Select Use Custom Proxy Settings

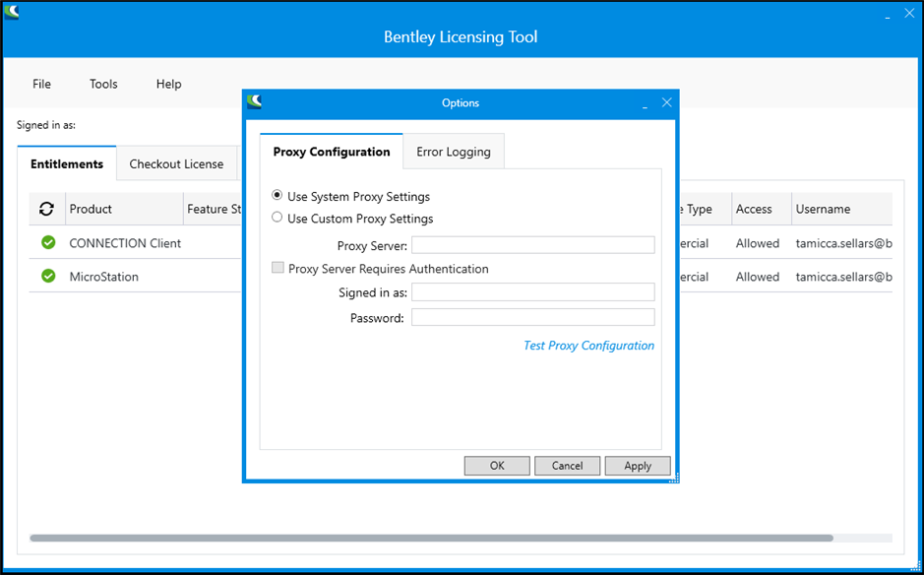pos(277,218)
